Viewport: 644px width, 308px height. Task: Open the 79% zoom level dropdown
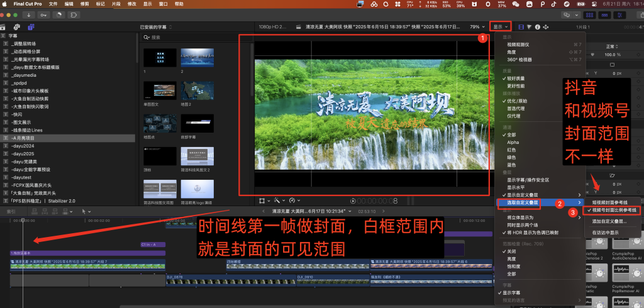pyautogui.click(x=477, y=27)
